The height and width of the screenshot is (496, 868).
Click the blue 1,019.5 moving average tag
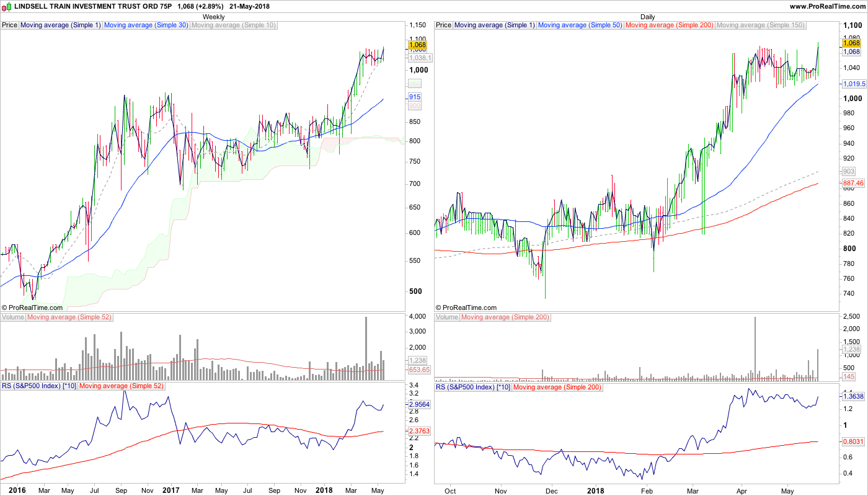click(x=854, y=84)
